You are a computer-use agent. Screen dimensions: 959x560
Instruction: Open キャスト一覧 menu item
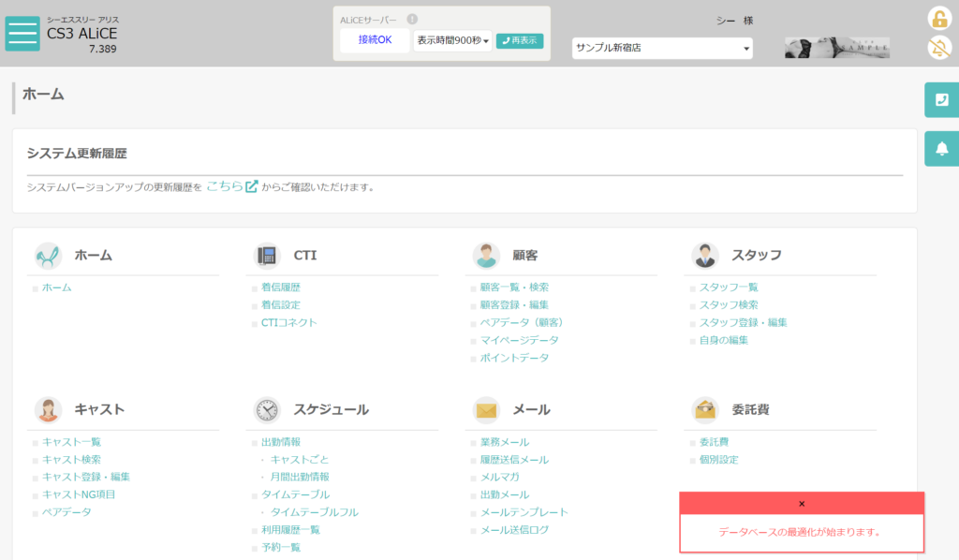coord(71,442)
